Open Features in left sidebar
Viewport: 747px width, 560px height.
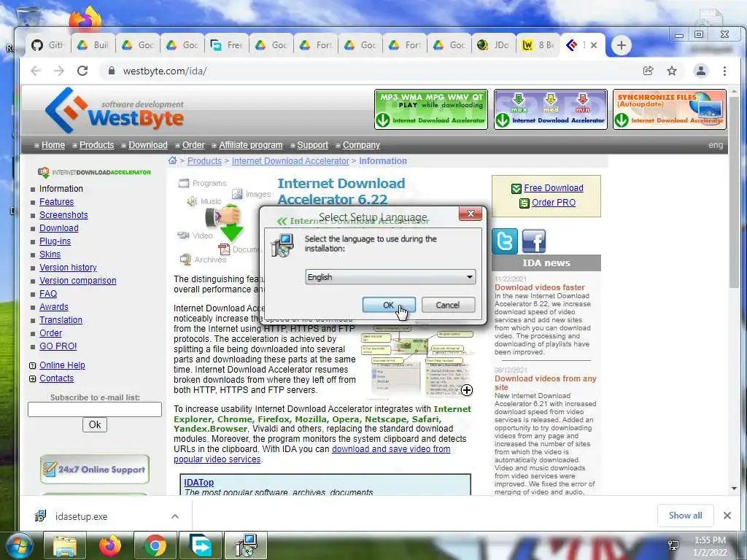click(x=56, y=202)
